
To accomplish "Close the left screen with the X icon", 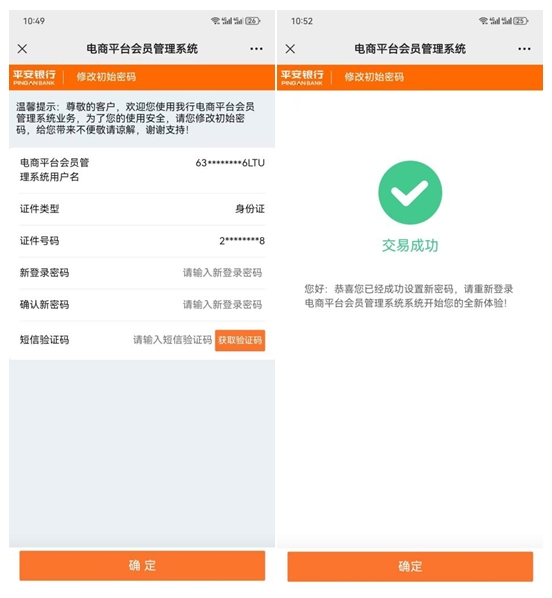I will (x=23, y=49).
